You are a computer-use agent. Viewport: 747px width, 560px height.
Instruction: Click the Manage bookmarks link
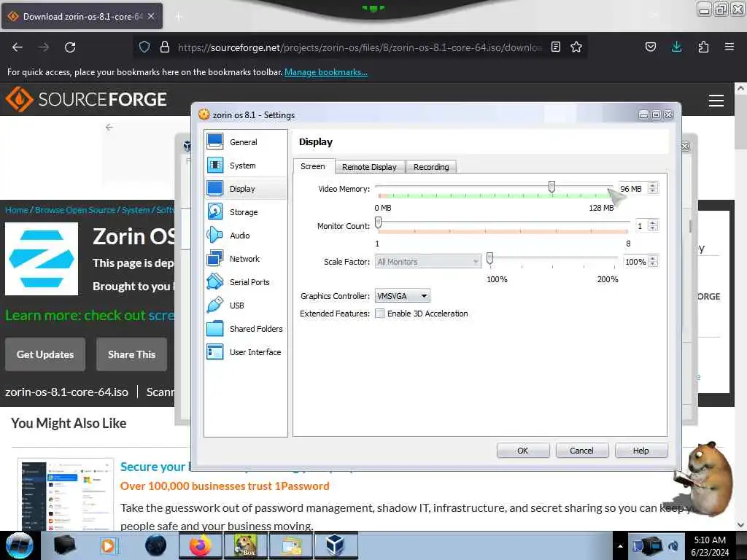click(326, 72)
